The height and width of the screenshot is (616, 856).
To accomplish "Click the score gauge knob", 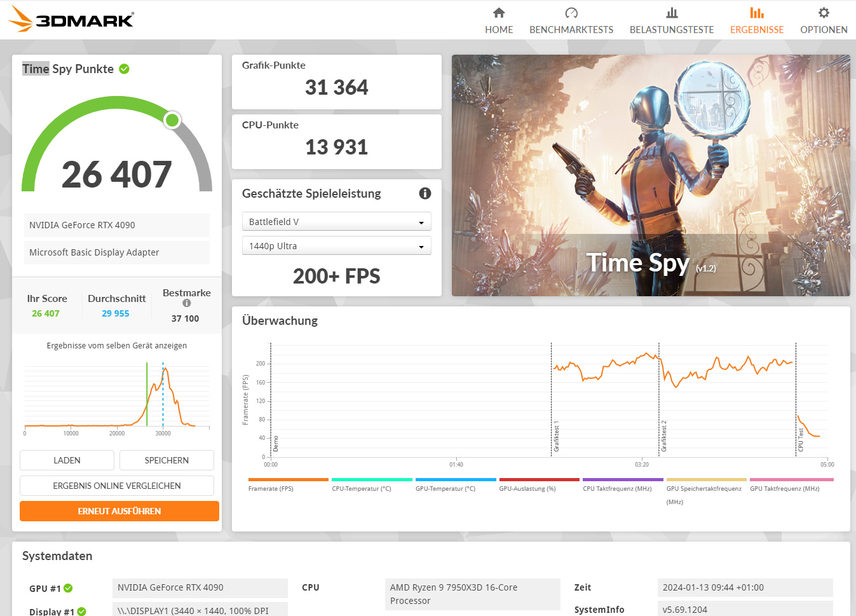I will [x=172, y=120].
